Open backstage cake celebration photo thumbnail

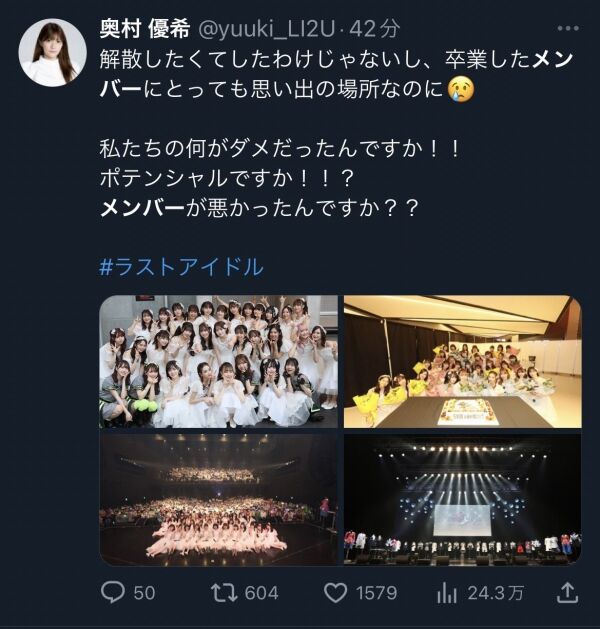(462, 361)
